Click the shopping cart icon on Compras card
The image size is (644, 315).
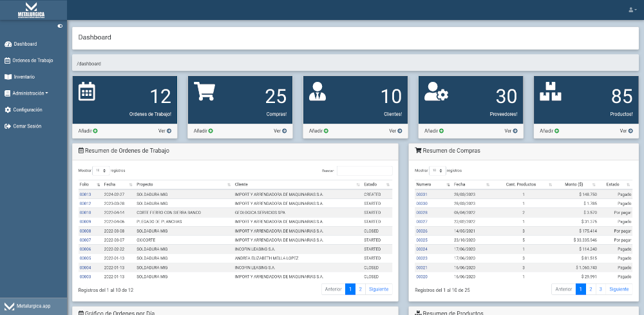click(x=204, y=91)
